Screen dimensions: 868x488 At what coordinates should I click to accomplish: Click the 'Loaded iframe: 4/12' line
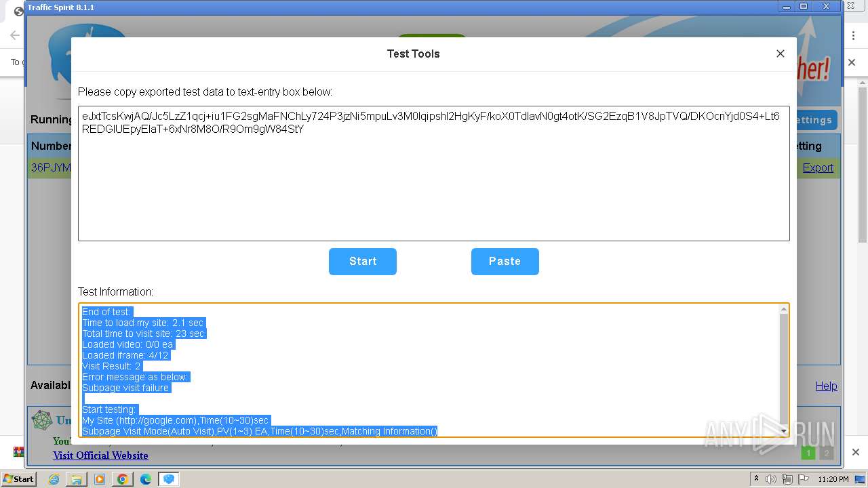(125, 355)
